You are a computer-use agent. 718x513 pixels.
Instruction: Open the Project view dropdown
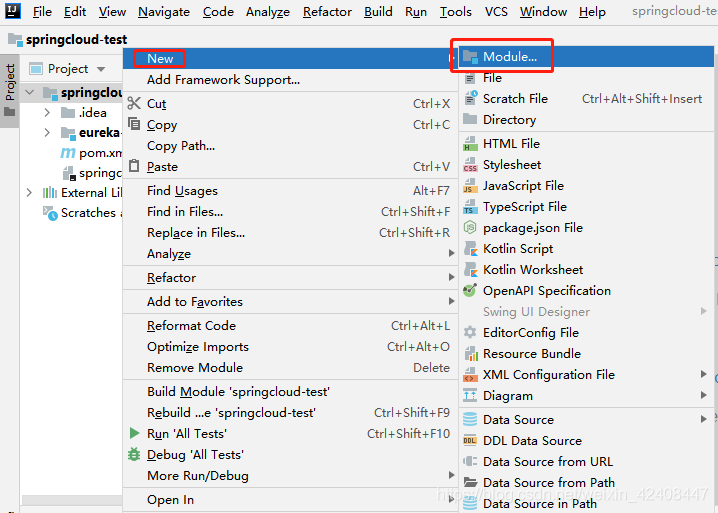(99, 69)
